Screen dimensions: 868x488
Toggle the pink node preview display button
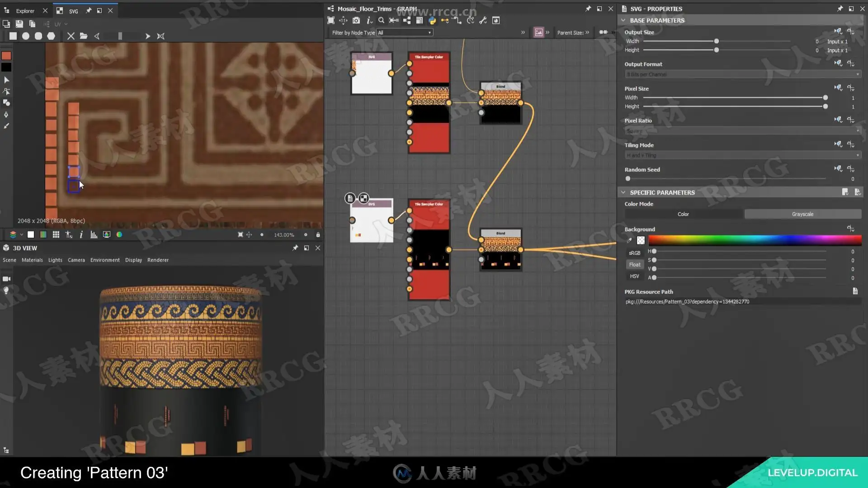point(538,32)
